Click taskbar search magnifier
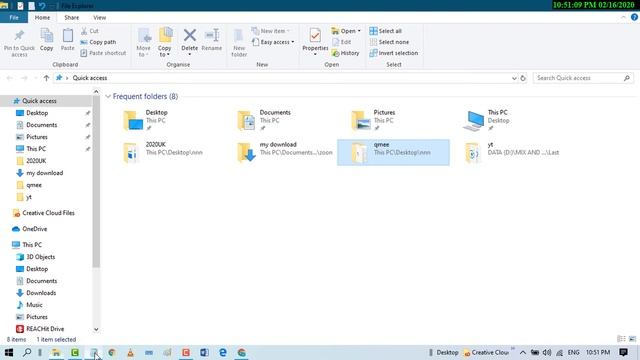The width and height of the screenshot is (640, 360). click(27, 352)
